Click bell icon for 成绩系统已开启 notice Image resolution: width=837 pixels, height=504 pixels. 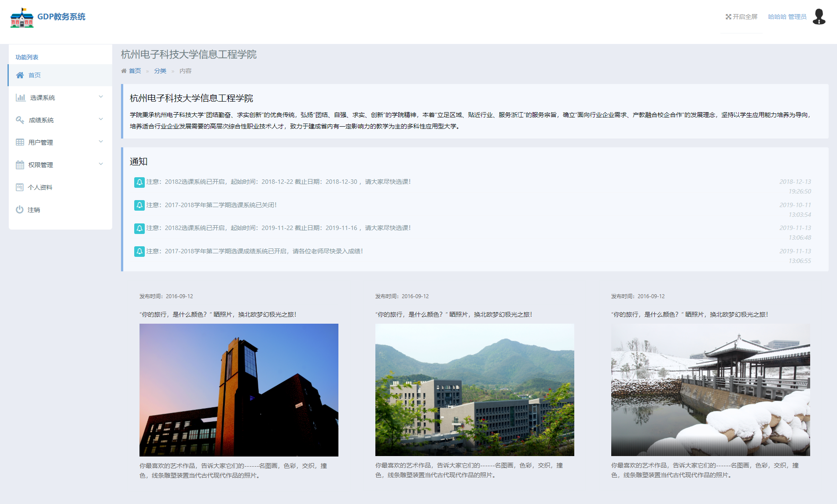click(139, 252)
